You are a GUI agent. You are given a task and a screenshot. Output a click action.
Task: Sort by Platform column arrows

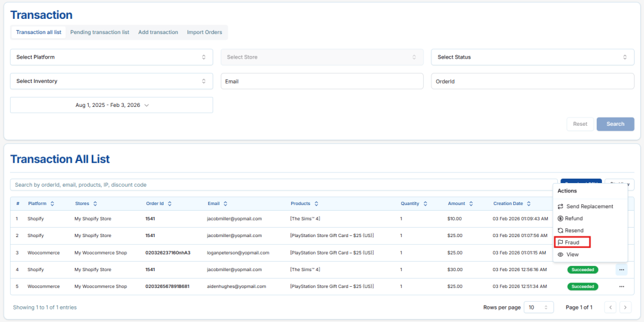pos(52,204)
